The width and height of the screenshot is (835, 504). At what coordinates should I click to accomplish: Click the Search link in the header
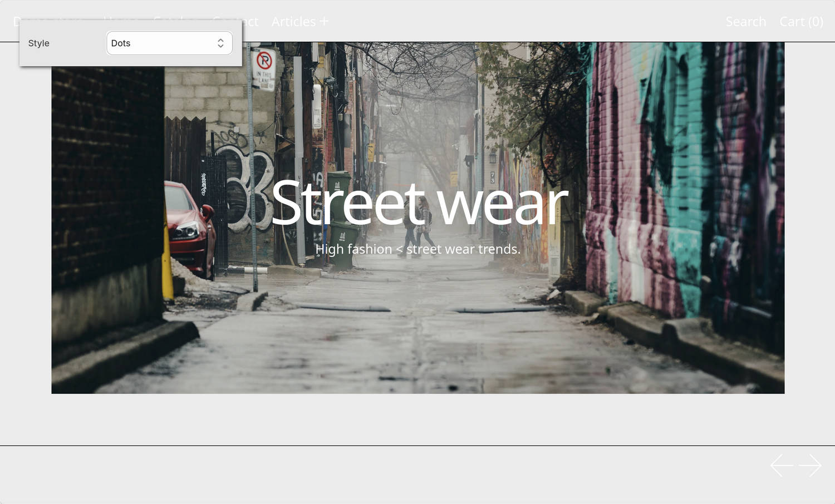point(745,22)
